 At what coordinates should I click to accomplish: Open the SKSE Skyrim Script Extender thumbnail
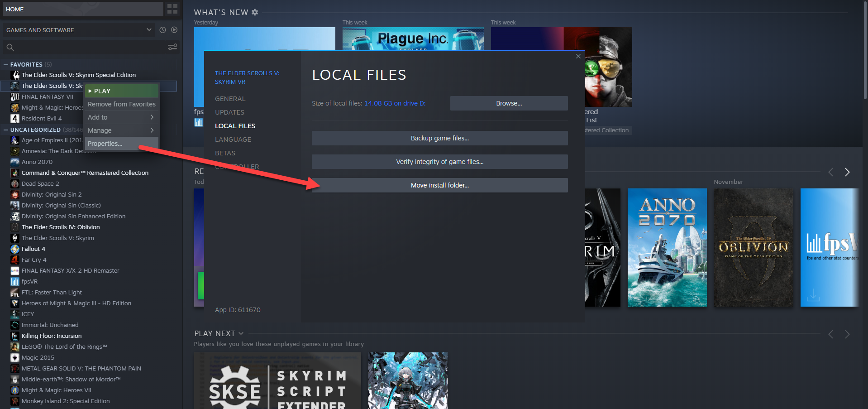click(x=277, y=380)
